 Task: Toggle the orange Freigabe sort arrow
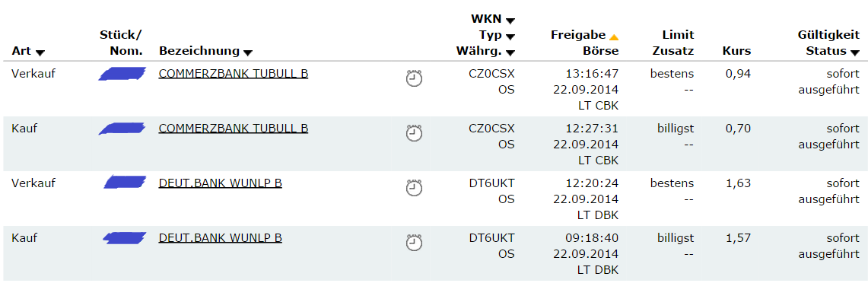tap(613, 37)
